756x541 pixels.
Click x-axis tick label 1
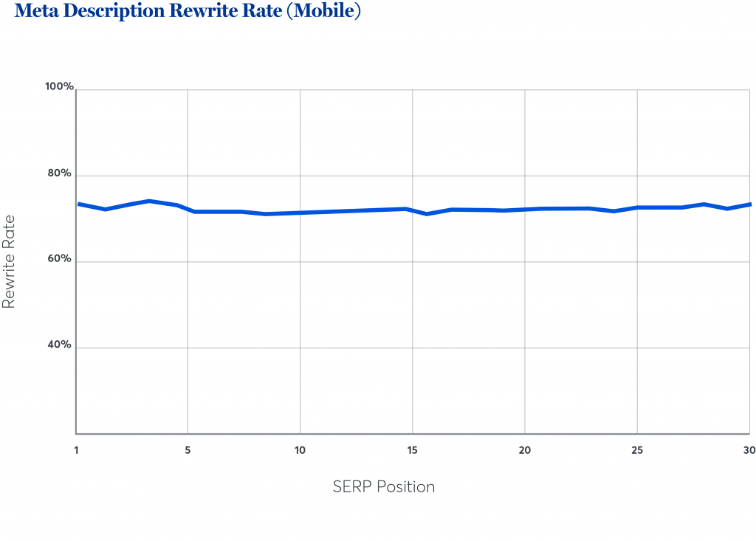76,450
